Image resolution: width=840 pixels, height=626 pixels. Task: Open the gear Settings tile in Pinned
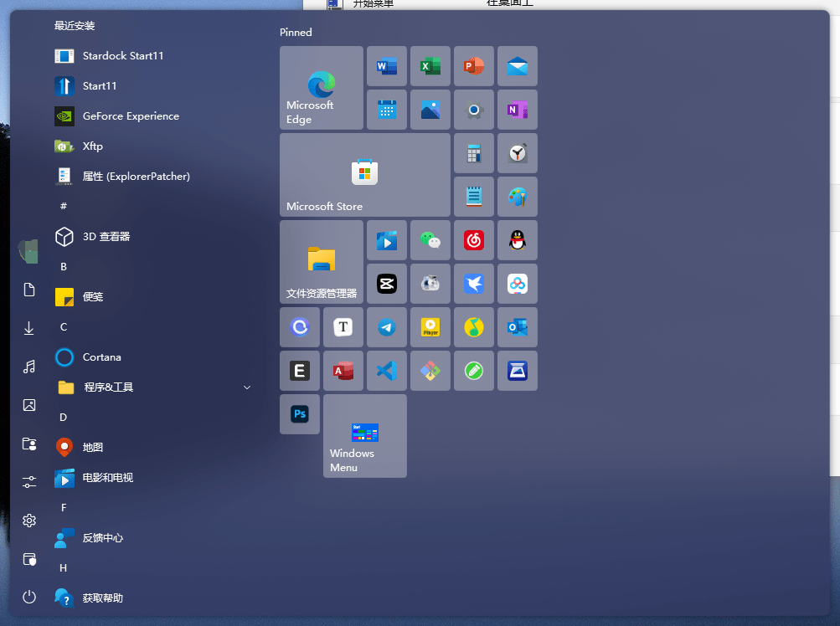coord(474,110)
